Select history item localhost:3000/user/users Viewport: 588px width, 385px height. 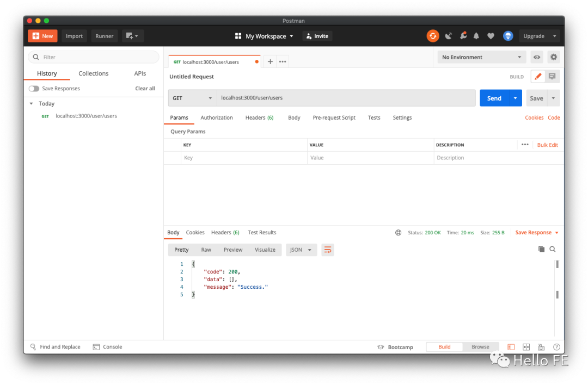coord(86,116)
